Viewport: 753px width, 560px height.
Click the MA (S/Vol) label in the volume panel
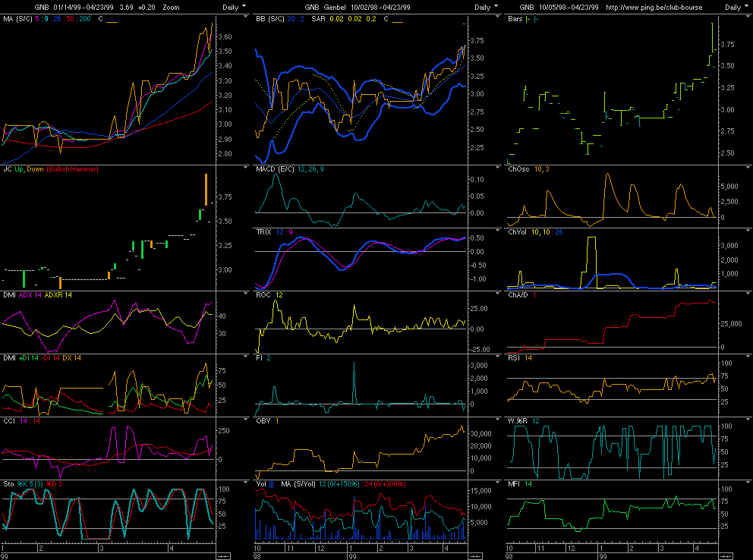(x=298, y=484)
